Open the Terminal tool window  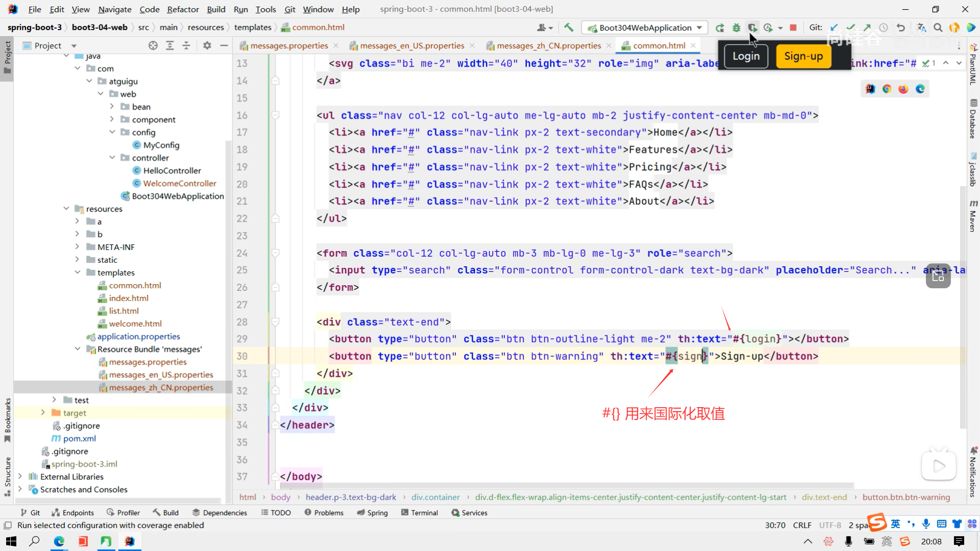pos(420,513)
